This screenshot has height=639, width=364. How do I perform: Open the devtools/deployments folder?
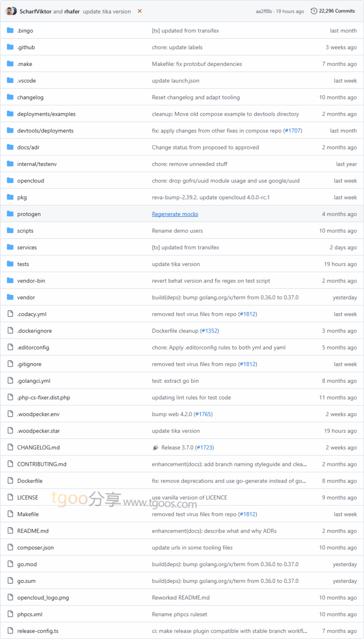coord(45,131)
